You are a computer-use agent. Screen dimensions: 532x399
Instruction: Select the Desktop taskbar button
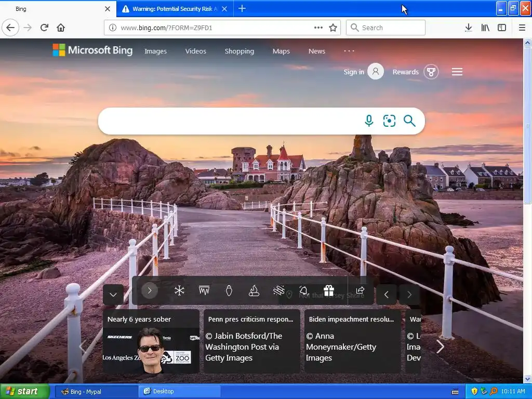[x=179, y=392]
